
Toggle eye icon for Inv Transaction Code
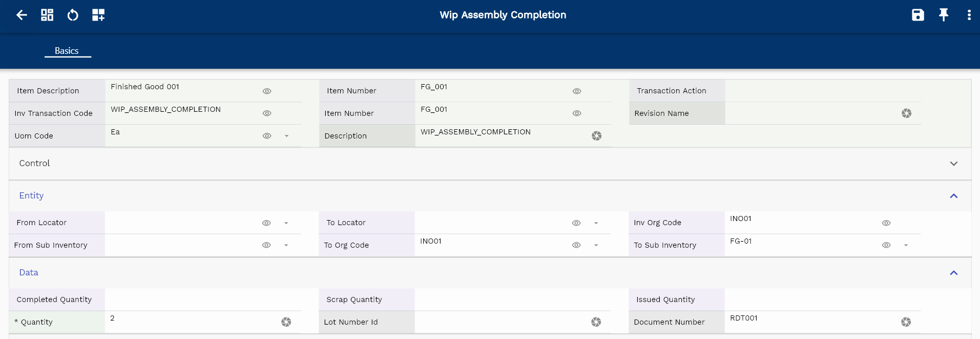pos(267,113)
